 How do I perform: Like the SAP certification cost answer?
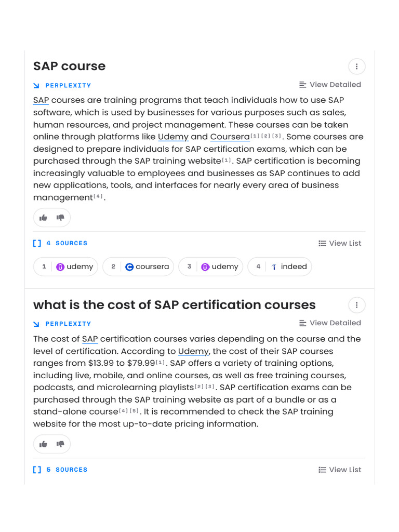[x=43, y=444]
